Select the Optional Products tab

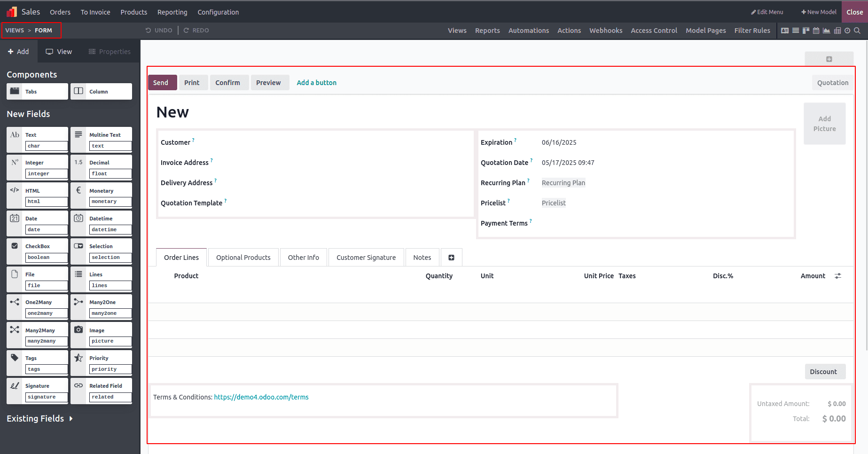tap(243, 258)
